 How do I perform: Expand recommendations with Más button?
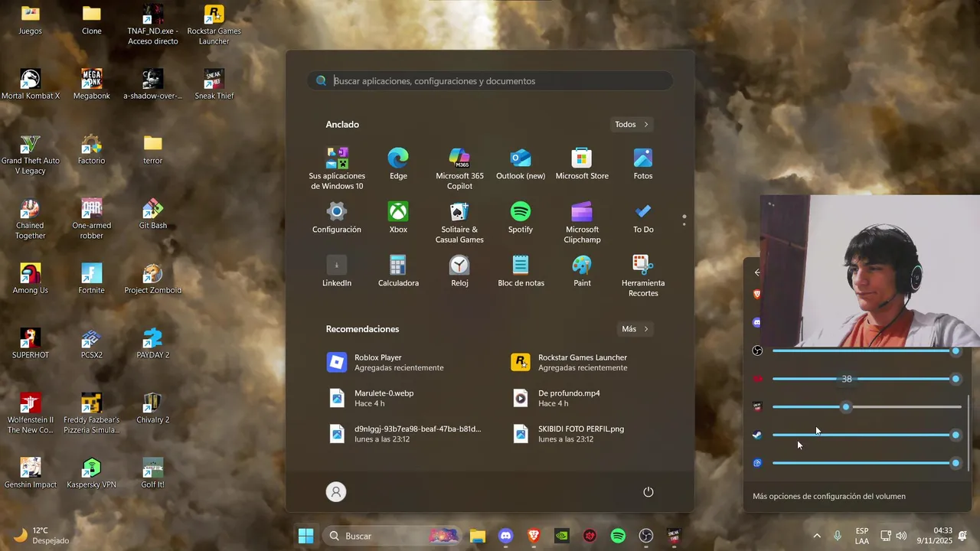click(635, 329)
